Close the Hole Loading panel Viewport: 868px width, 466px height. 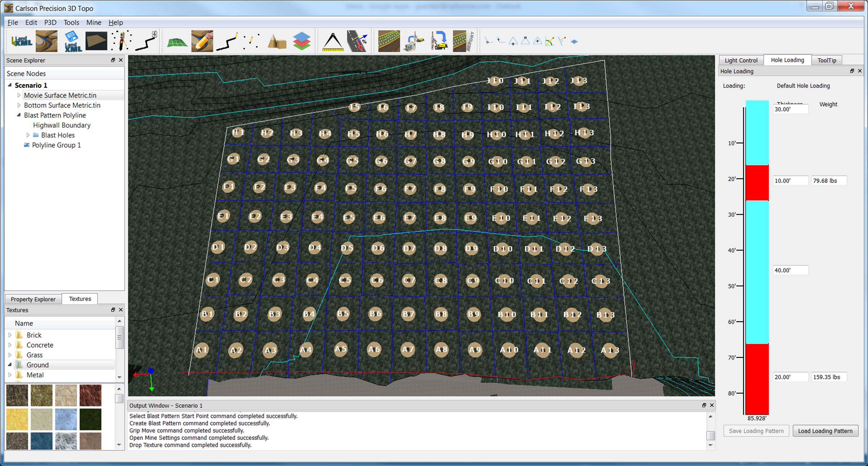pos(860,71)
